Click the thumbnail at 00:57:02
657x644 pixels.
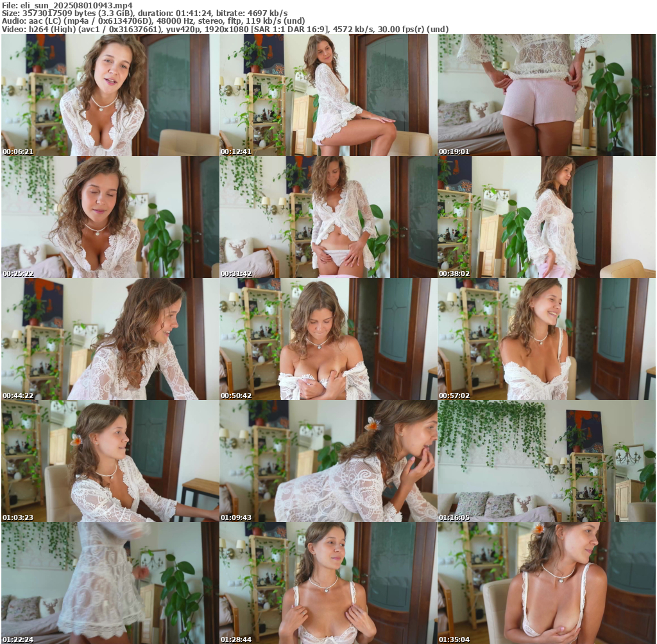click(x=546, y=339)
